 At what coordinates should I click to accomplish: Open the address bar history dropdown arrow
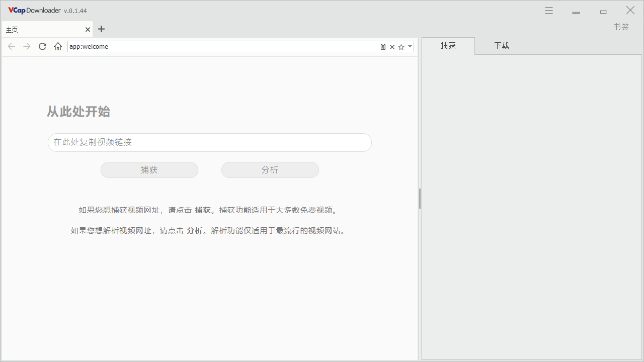[410, 46]
